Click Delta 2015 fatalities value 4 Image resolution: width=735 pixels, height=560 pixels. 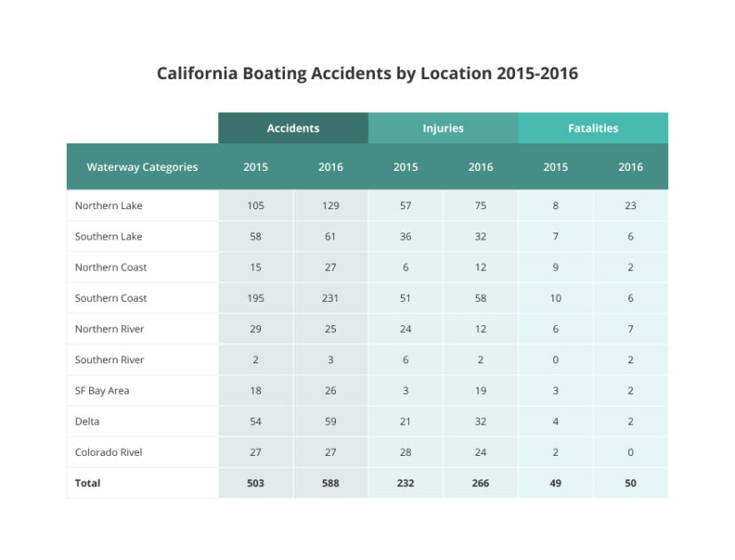555,421
